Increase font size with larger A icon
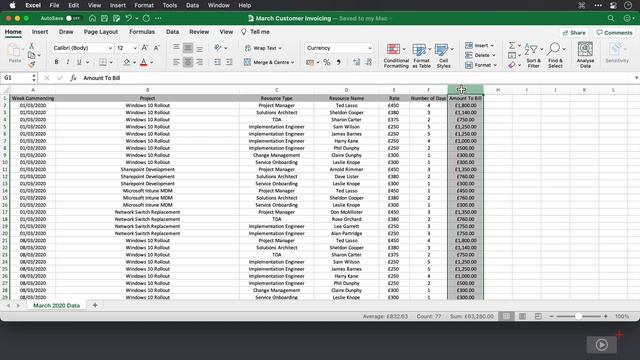Screen dimensions: 640x360 [x=144, y=48]
